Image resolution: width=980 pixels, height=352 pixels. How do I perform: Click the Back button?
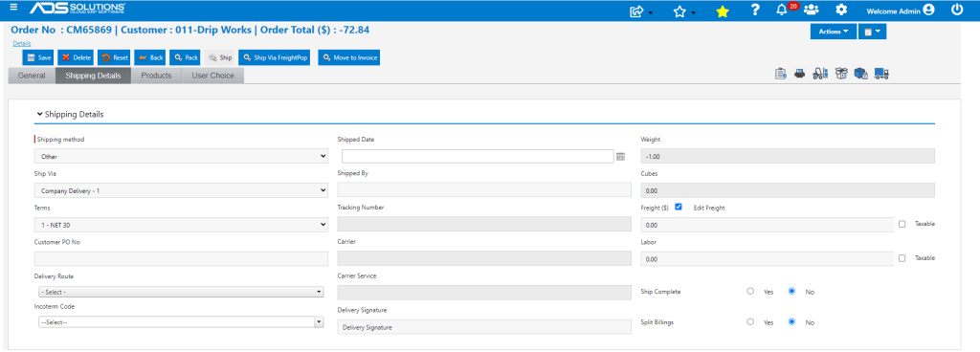[x=150, y=57]
